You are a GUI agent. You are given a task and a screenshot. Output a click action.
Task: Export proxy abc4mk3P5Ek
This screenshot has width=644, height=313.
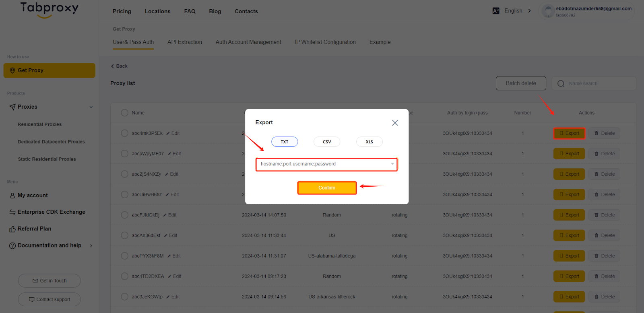coord(569,133)
